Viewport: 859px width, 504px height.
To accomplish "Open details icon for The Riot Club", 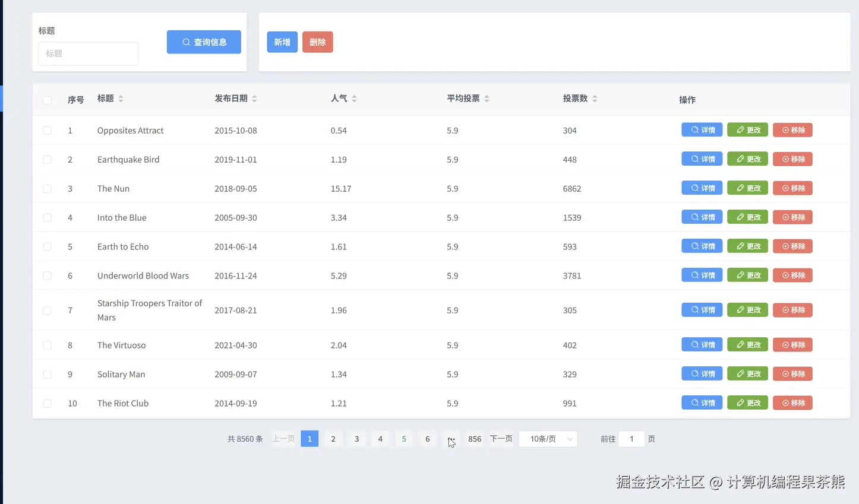I will [x=694, y=402].
